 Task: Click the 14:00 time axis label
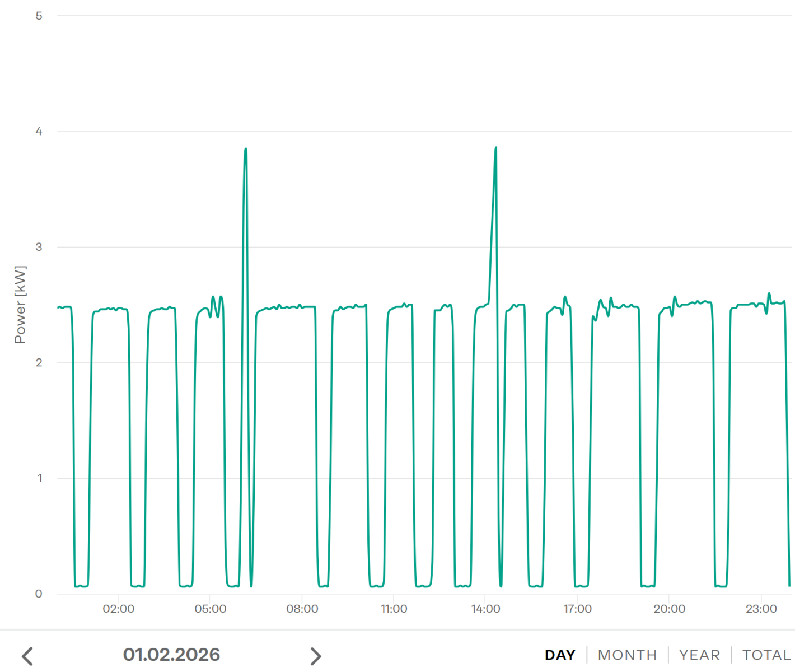click(x=485, y=609)
